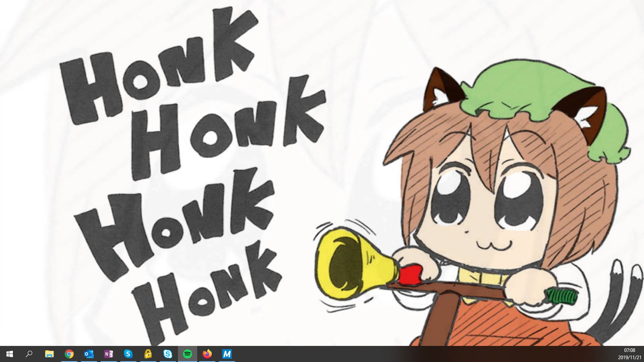Open the yellow padlock app icon
The image size is (644, 362).
pos(148,354)
